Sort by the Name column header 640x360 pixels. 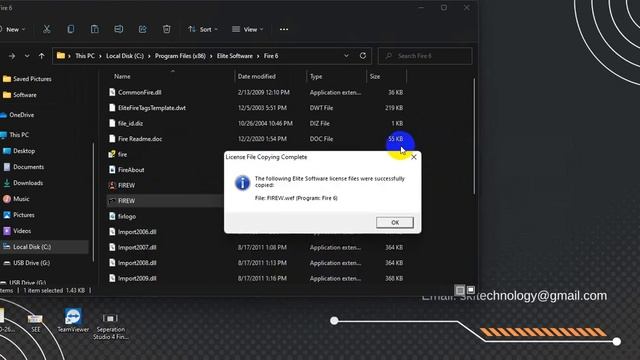(x=122, y=76)
